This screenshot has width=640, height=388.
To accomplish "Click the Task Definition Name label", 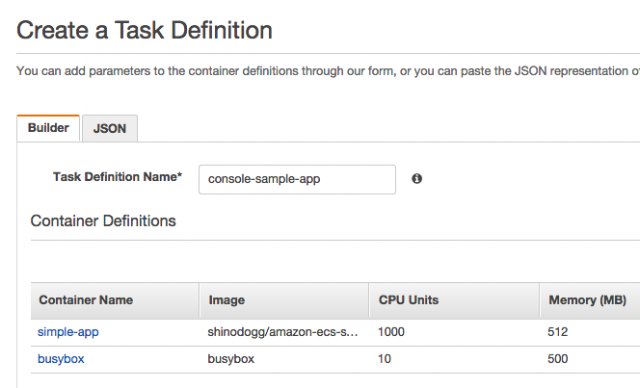I will 118,177.
